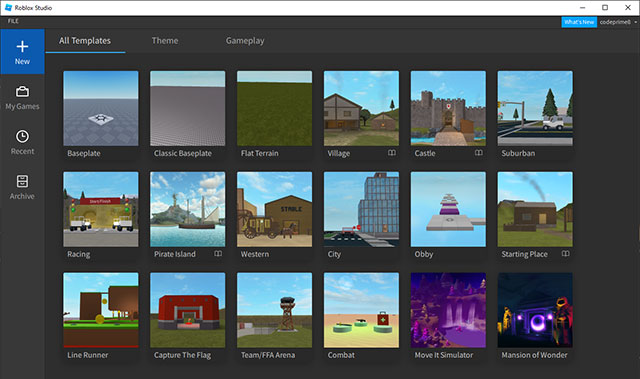Screen dimensions: 640x379
Task: Click the Baseplate label text
Action: [84, 153]
